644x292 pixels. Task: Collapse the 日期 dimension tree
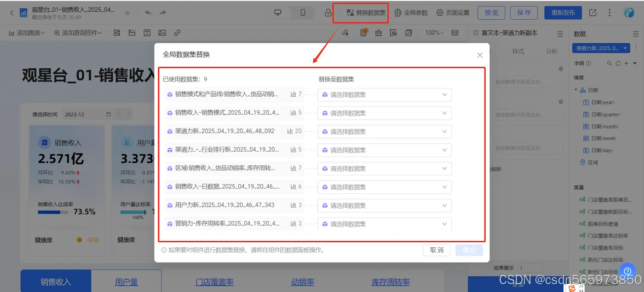576,90
